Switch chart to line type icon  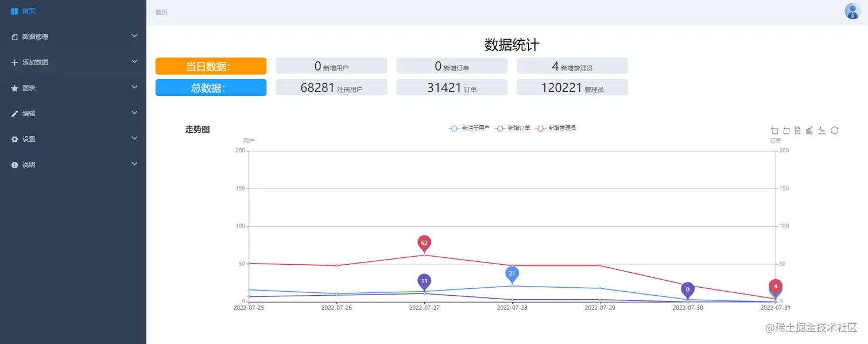[x=821, y=130]
